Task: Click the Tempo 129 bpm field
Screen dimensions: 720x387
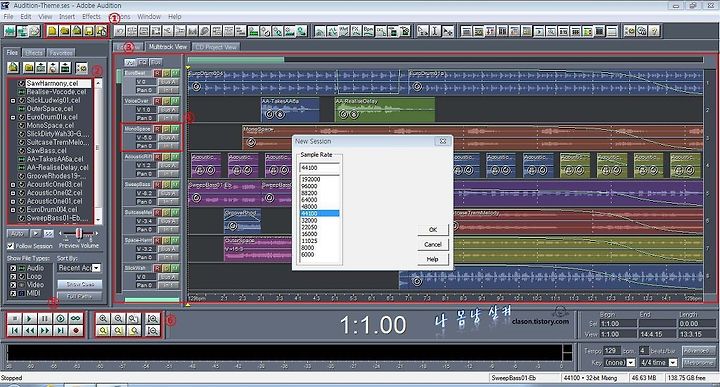Action: 612,351
